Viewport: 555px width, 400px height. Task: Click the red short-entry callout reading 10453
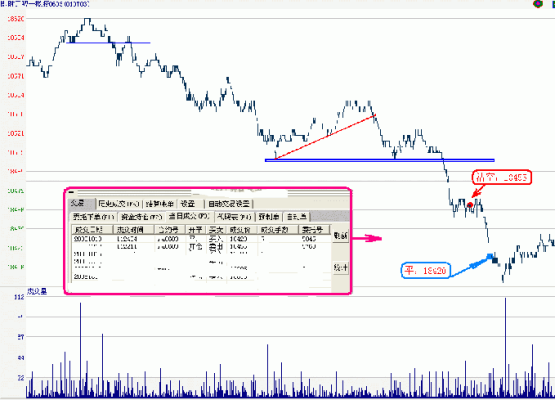[502, 177]
